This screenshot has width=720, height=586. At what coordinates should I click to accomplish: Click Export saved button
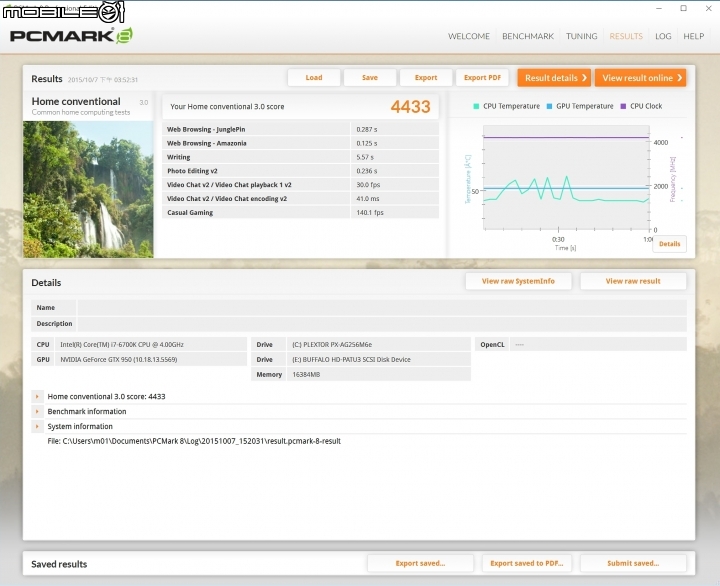point(420,563)
